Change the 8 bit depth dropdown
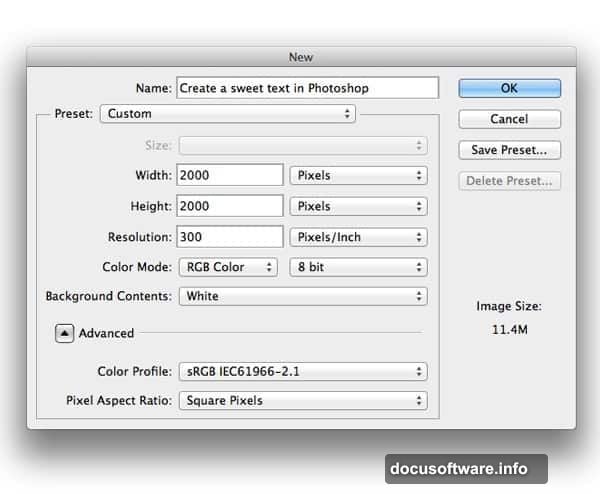The width and height of the screenshot is (600, 494). (358, 267)
